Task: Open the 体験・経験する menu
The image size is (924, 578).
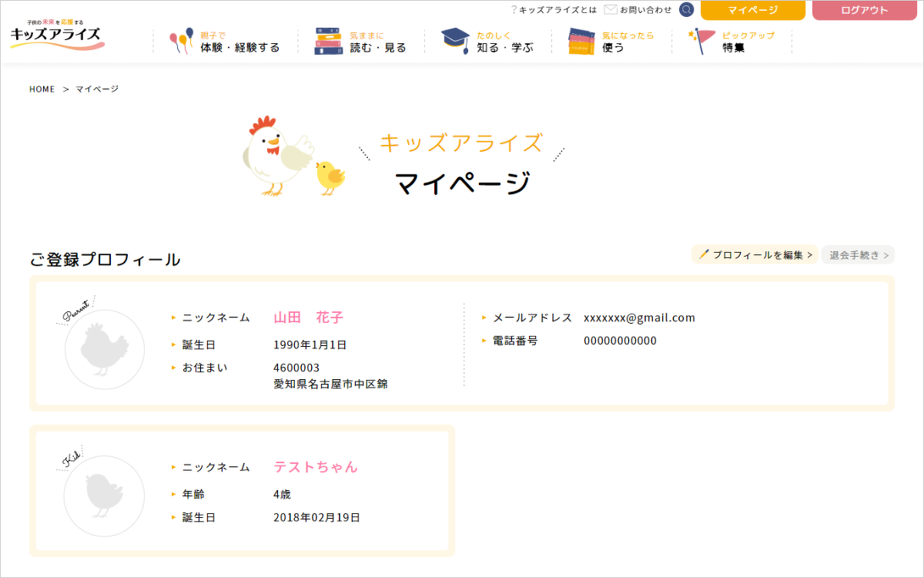Action: pos(239,48)
